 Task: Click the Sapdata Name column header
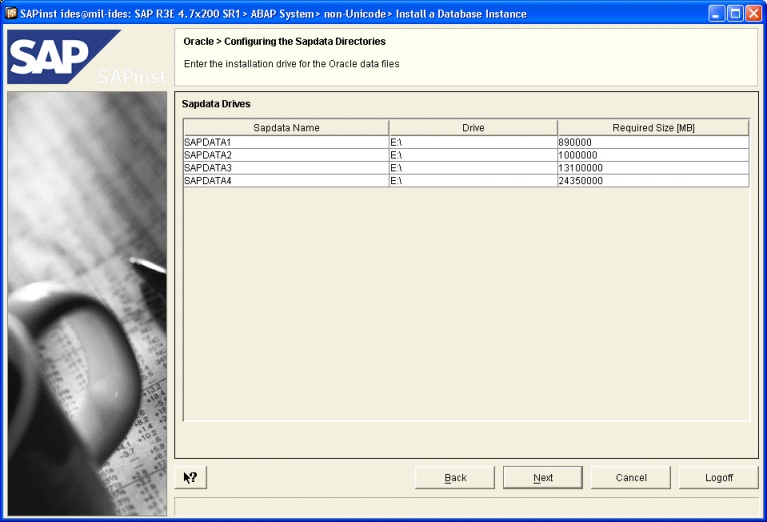tap(286, 128)
